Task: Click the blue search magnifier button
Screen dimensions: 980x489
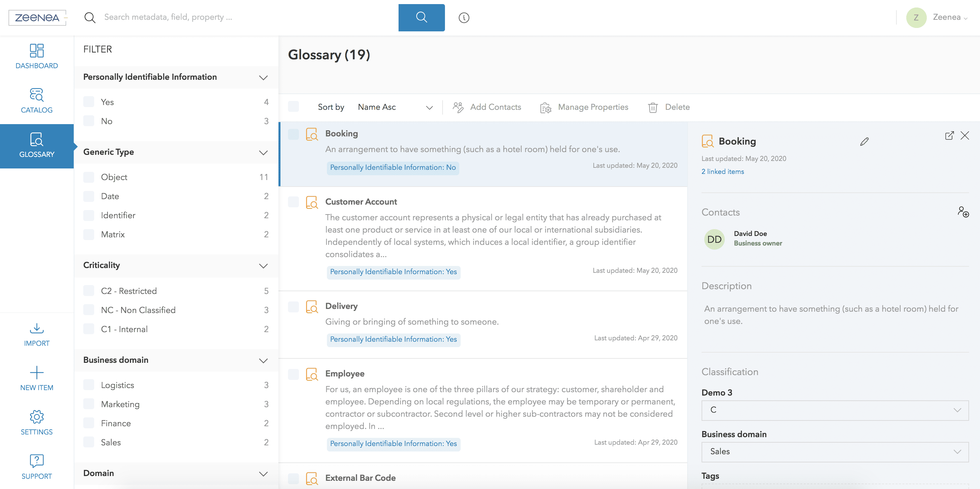Action: pyautogui.click(x=421, y=17)
